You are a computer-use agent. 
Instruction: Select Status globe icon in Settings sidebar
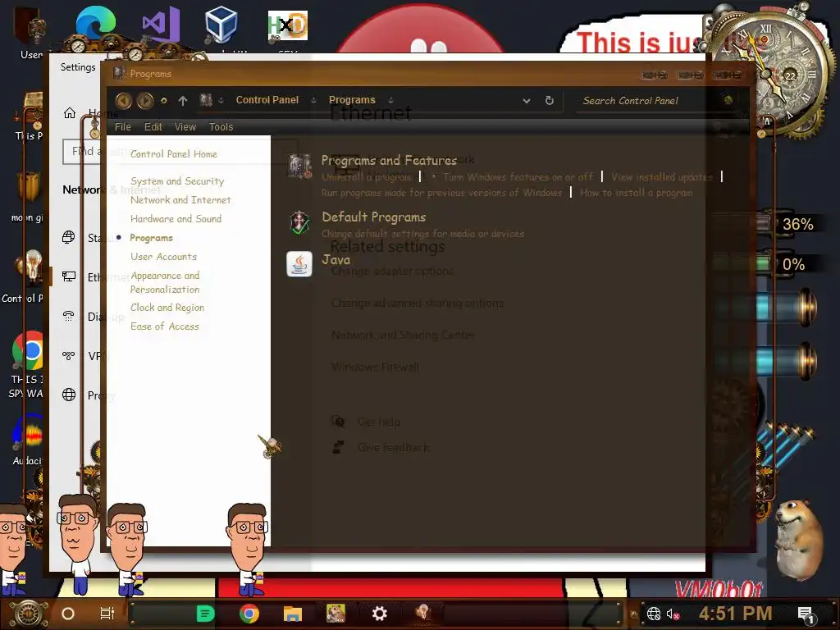(69, 237)
